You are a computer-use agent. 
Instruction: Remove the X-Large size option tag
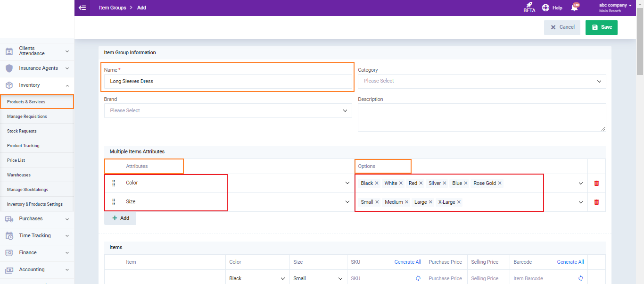point(459,202)
